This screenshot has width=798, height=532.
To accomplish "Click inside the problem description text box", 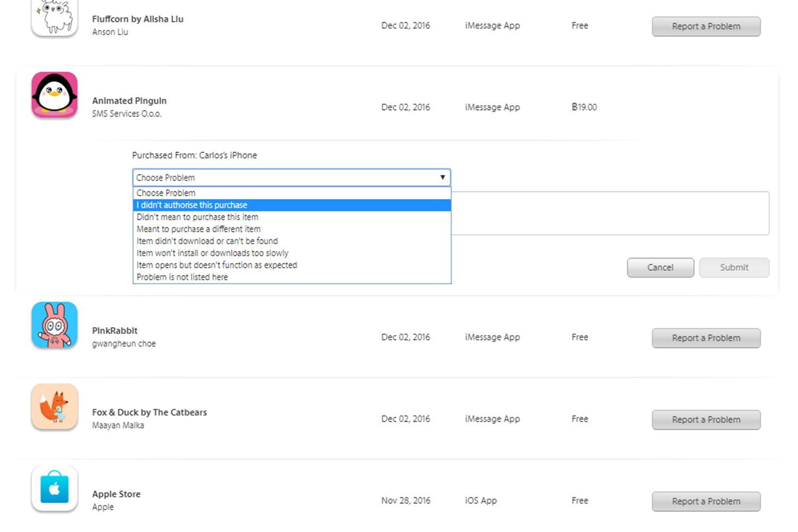I will (x=610, y=213).
